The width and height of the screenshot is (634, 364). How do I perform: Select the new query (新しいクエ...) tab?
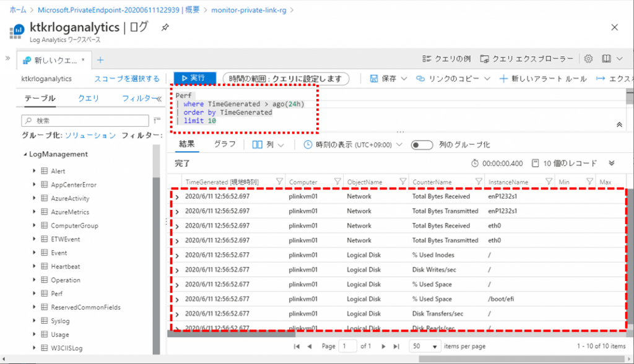click(x=54, y=60)
